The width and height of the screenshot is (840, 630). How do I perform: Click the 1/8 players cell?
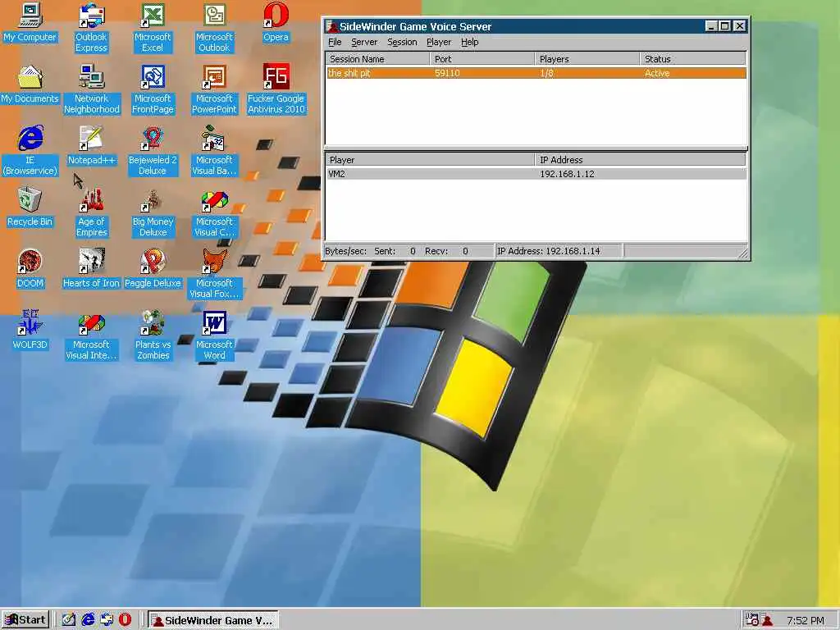(546, 73)
